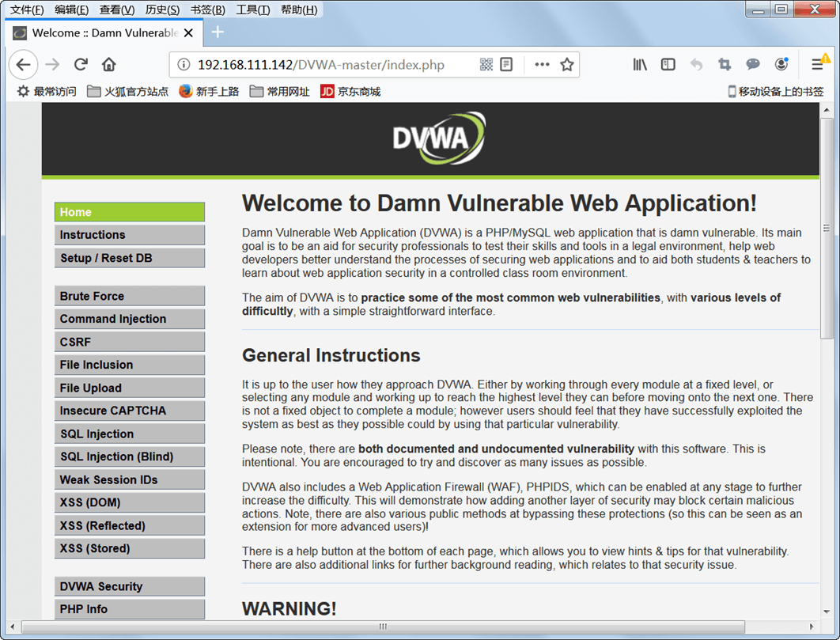Click the forward navigation arrow
Screen dimensions: 840x640
52,65
